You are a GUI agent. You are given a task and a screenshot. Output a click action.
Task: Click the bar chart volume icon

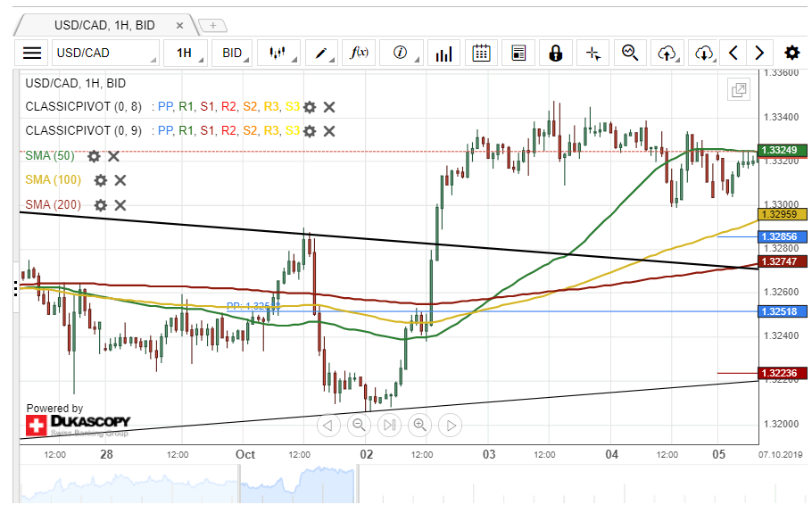point(443,53)
